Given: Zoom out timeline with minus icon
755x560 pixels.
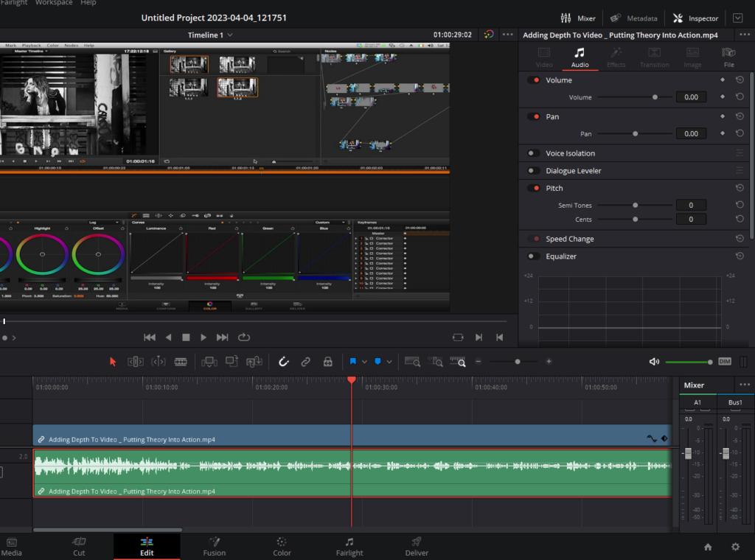Looking at the screenshot, I should [478, 362].
